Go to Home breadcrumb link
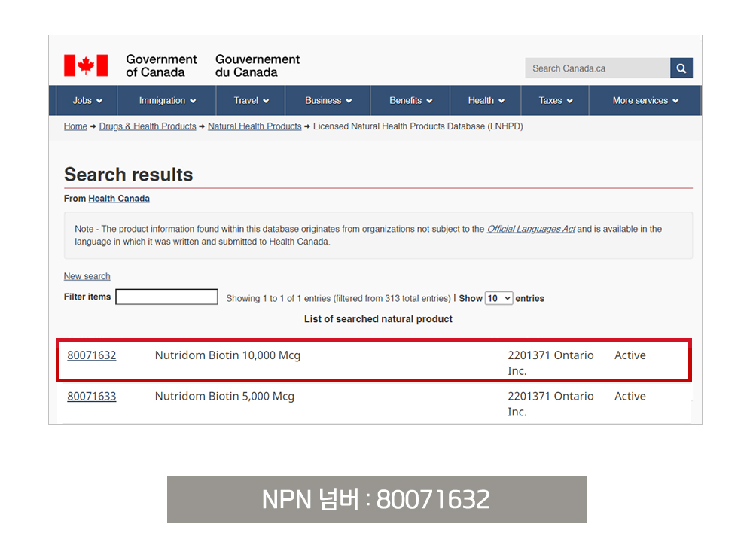 point(75,126)
